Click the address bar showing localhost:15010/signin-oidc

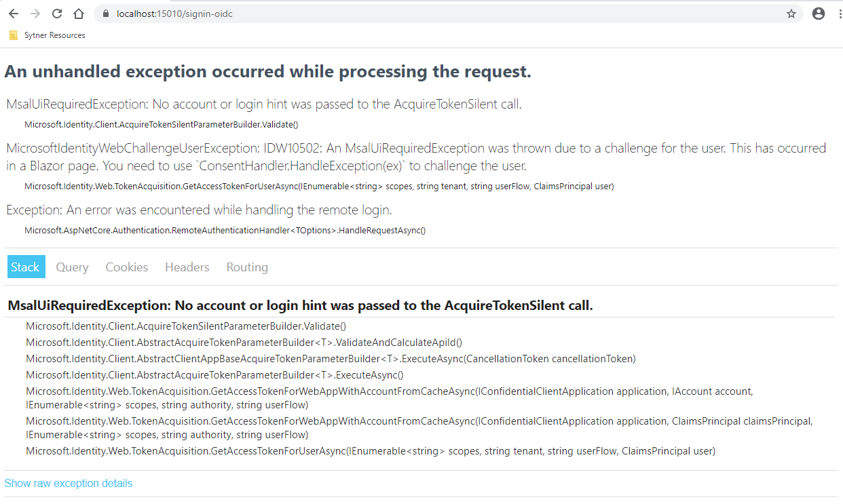point(407,14)
